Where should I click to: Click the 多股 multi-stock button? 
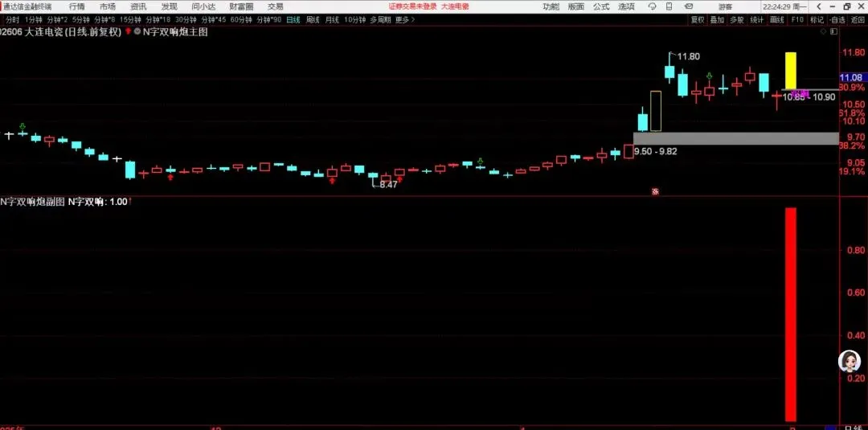737,19
